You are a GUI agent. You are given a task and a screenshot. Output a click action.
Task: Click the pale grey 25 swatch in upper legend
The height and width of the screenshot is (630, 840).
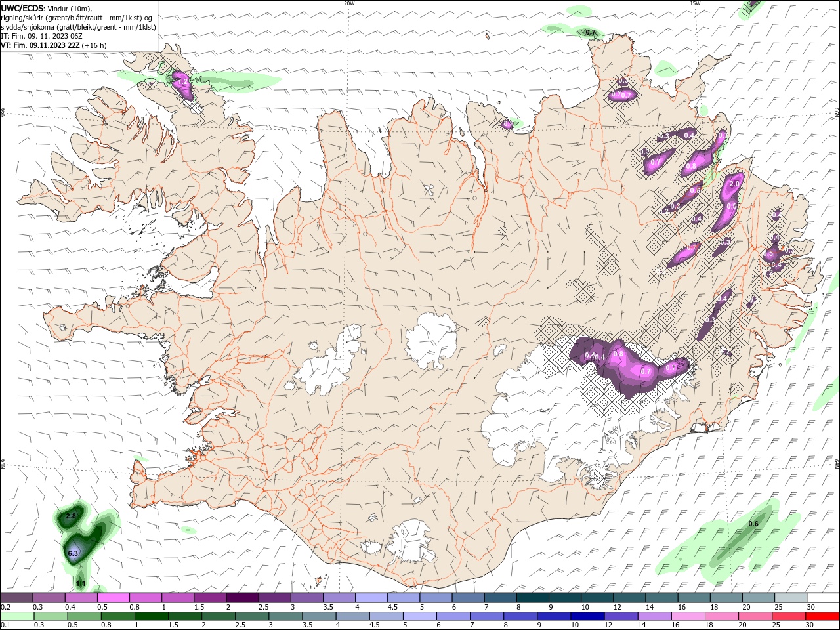(x=791, y=598)
